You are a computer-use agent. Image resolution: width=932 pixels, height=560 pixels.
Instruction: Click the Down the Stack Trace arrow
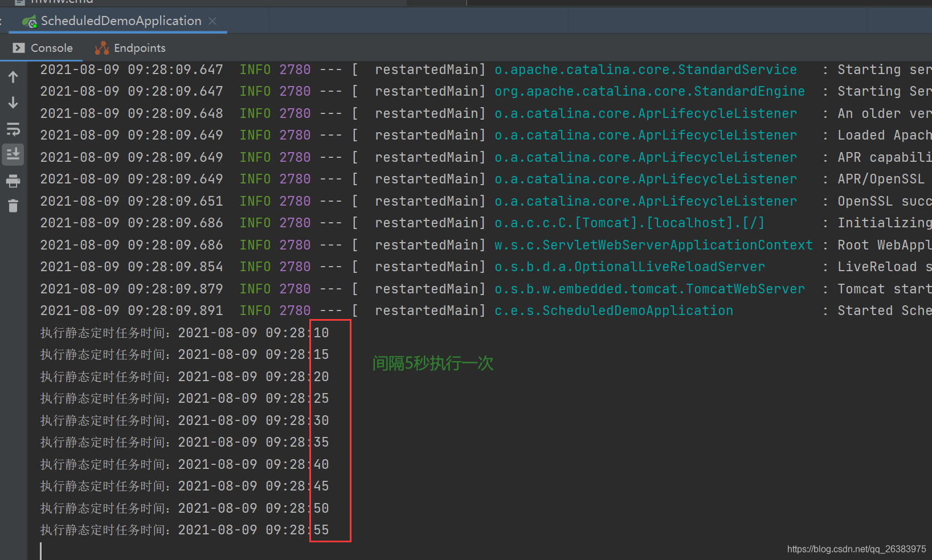[x=13, y=103]
